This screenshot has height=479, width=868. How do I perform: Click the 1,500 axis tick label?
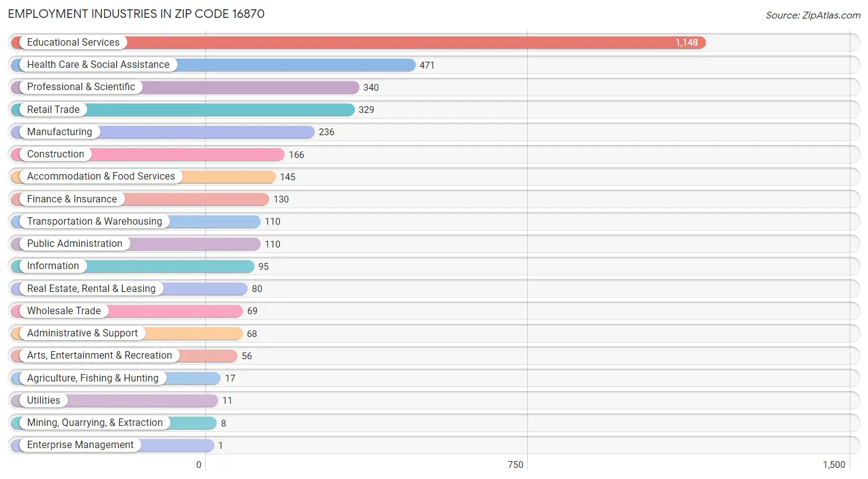pos(834,465)
